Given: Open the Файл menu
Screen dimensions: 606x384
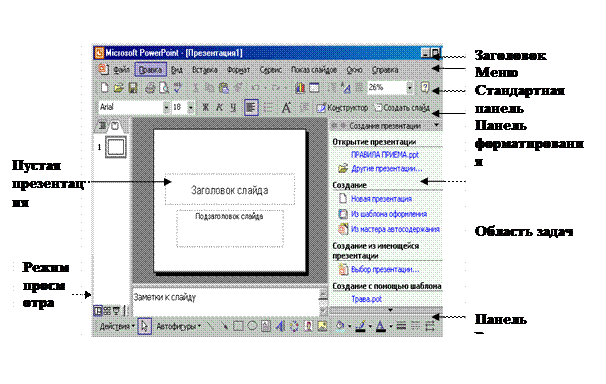Looking at the screenshot, I should coord(121,70).
